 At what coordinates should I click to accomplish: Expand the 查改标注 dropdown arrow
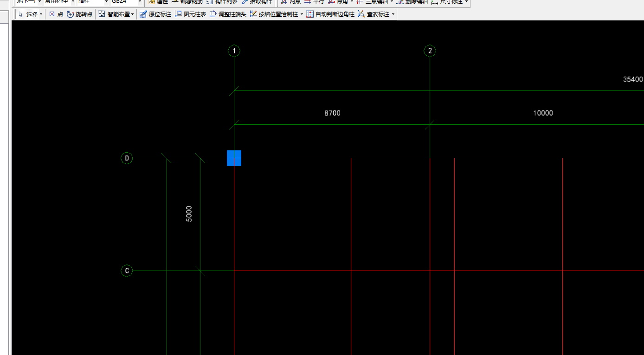point(393,14)
